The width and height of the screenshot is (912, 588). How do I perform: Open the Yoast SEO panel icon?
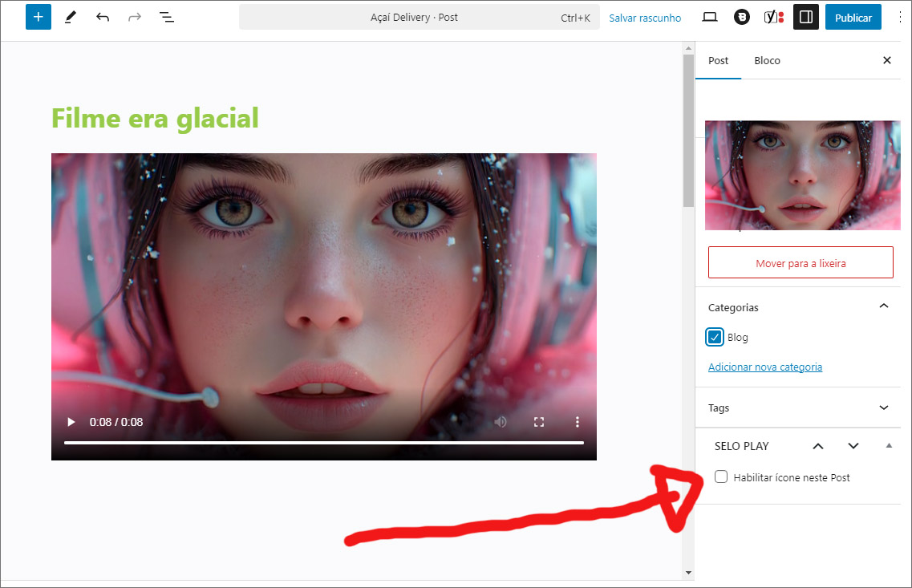(773, 18)
